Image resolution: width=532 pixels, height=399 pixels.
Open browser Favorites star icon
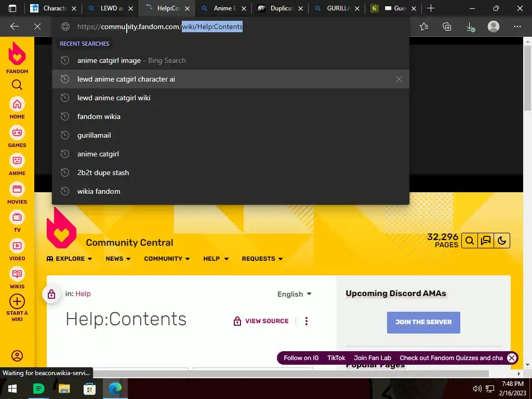[424, 26]
